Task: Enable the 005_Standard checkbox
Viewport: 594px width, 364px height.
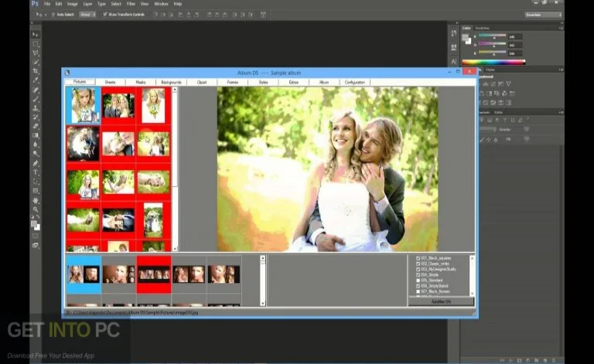Action: coord(418,279)
